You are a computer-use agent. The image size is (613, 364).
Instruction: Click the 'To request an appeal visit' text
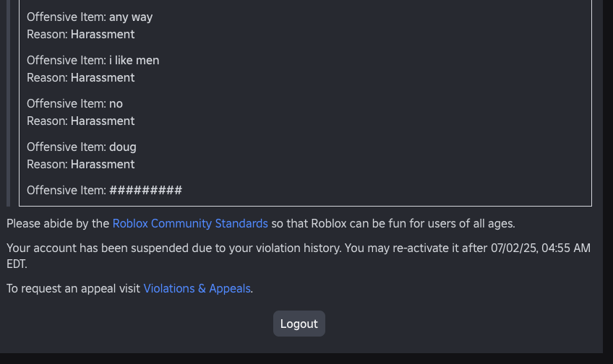pyautogui.click(x=73, y=288)
